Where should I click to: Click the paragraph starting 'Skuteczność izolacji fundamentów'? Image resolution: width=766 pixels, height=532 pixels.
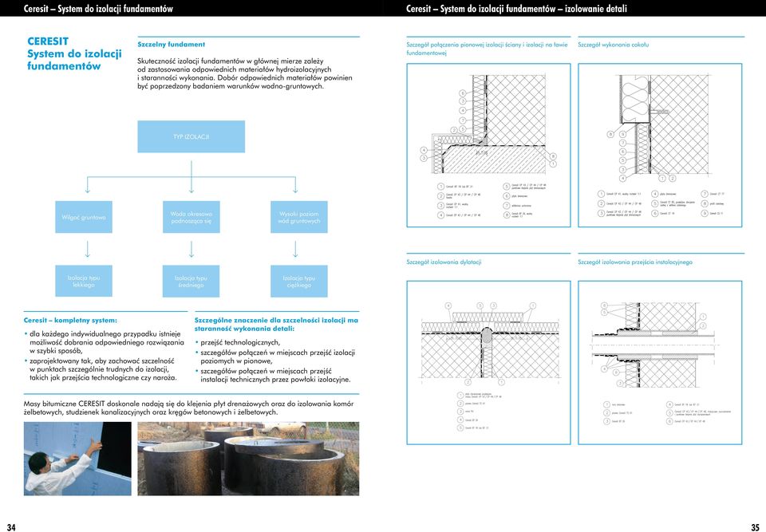(x=245, y=73)
